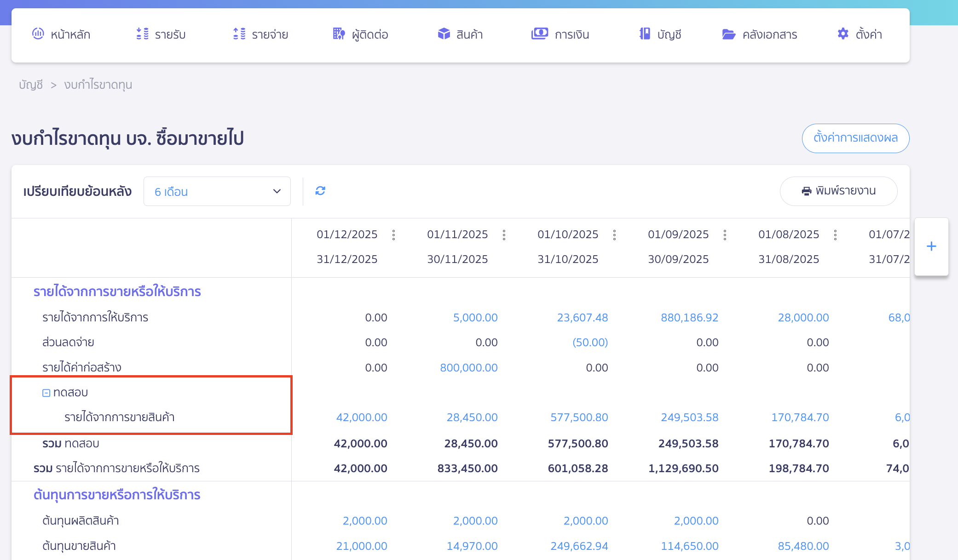The height and width of the screenshot is (560, 958).
Task: Open the การเงิน finance icon
Action: (540, 34)
